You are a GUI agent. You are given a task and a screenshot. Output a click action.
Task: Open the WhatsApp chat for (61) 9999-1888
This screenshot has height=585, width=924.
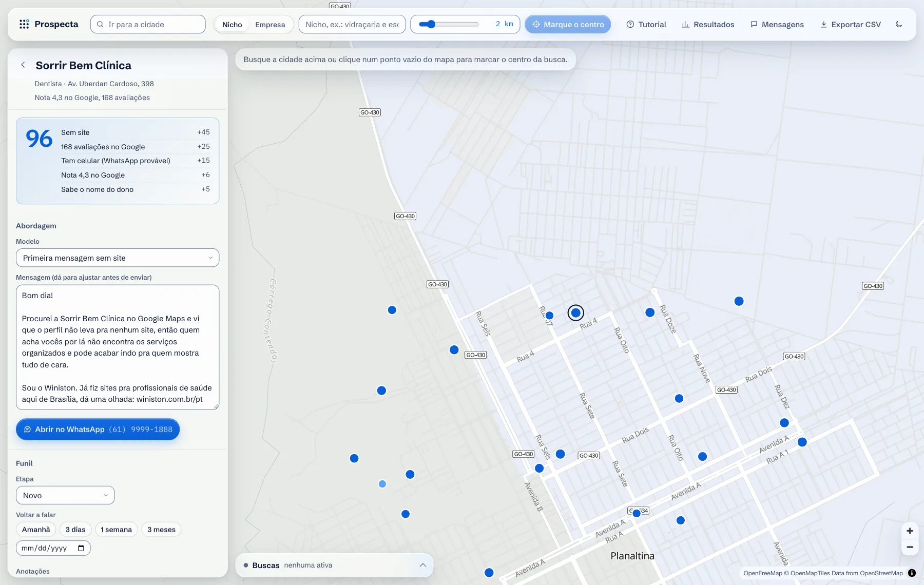click(x=98, y=430)
